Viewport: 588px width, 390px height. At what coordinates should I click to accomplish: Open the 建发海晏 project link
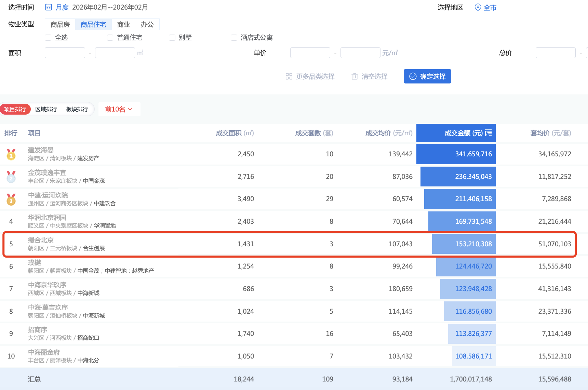41,150
